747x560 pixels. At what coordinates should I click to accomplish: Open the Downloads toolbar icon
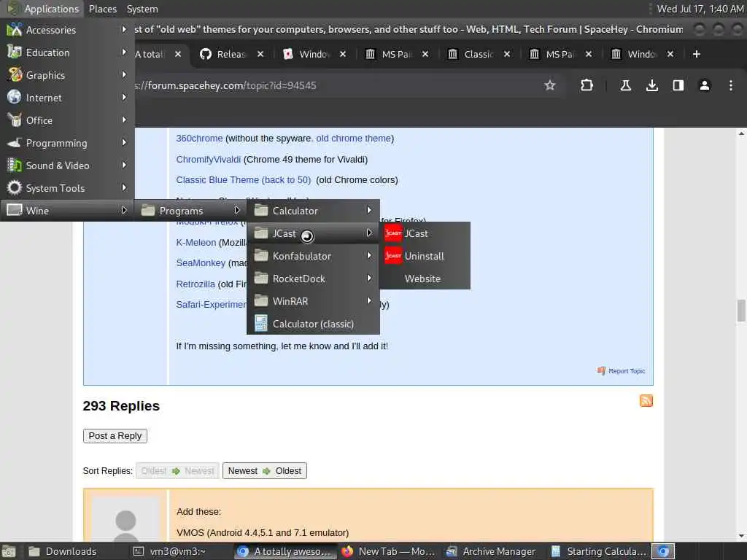(651, 85)
